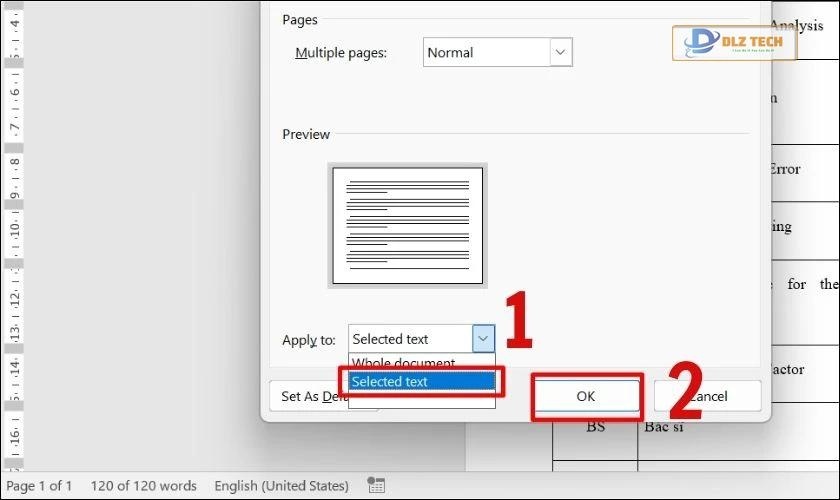840x500 pixels.
Task: Open the Multiple pages dropdown arrow
Action: [x=560, y=53]
